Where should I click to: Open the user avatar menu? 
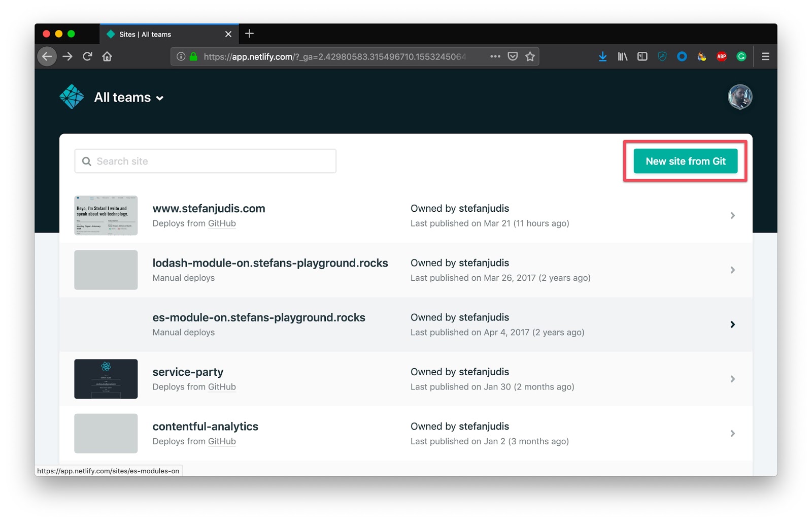click(740, 97)
